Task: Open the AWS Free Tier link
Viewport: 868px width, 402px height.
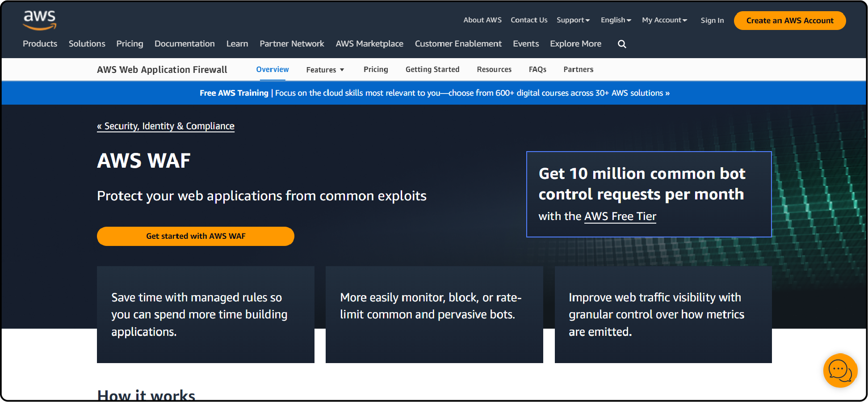Action: click(620, 216)
